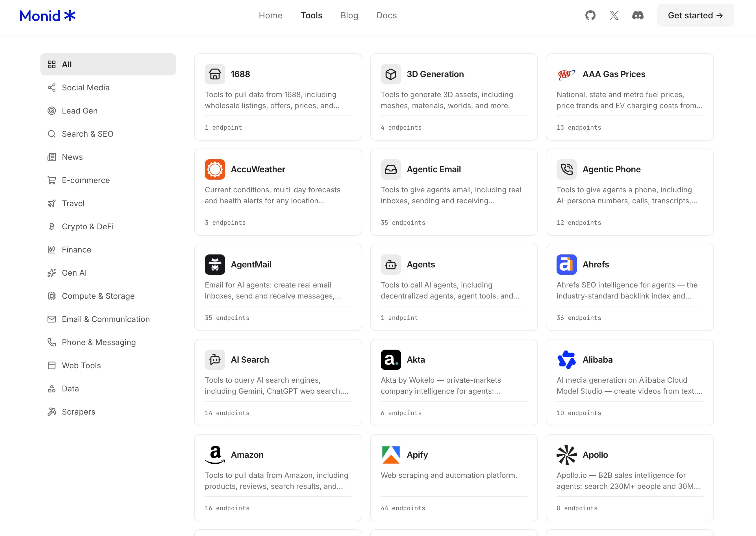Screen dimensions: 756x536
Task: Show the Web Tools category
Action: (x=108, y=365)
